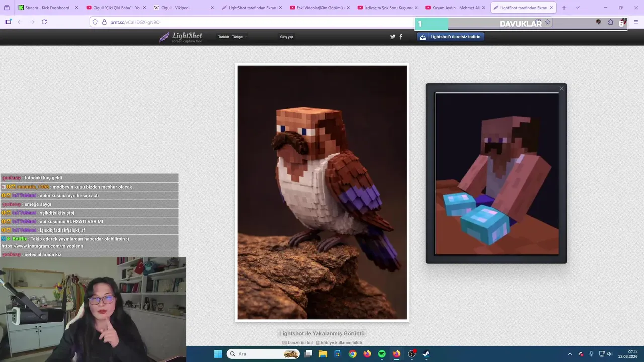Close the Ciguli - Vikipedi tab
644x362 pixels.
point(212,8)
